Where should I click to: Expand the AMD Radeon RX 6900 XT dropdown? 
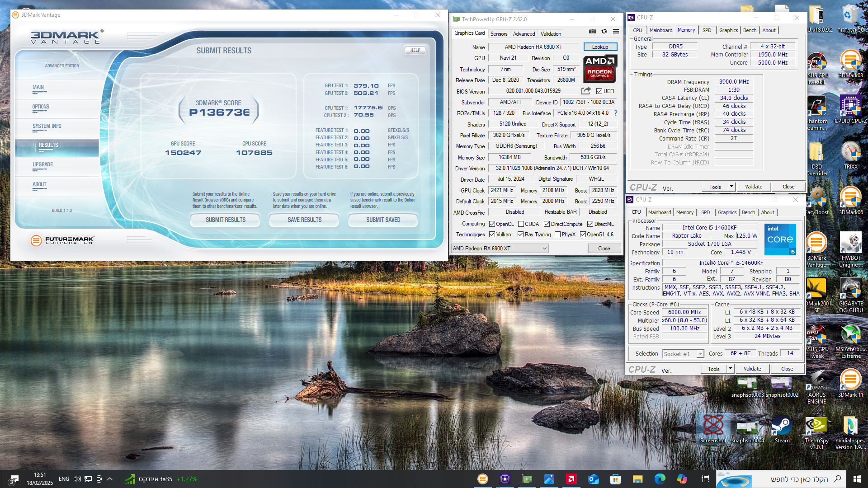500,249
